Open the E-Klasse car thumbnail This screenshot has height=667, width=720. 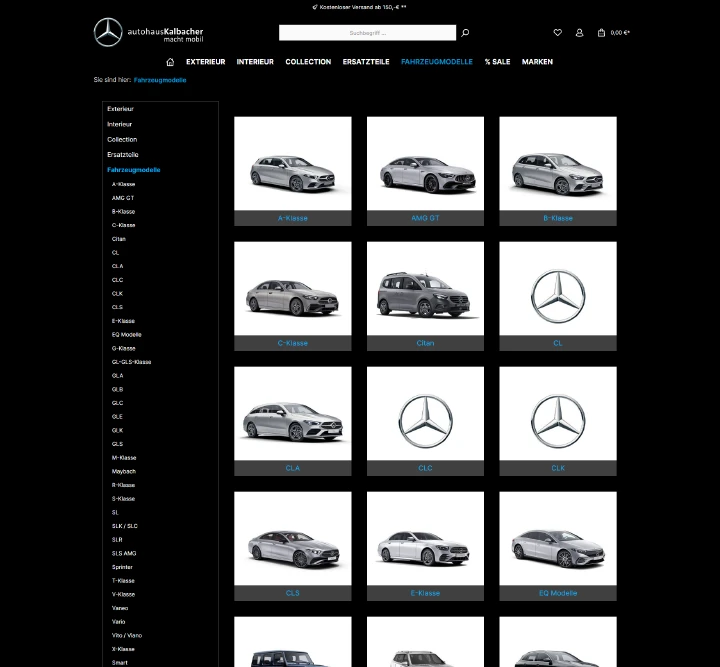[x=425, y=538]
